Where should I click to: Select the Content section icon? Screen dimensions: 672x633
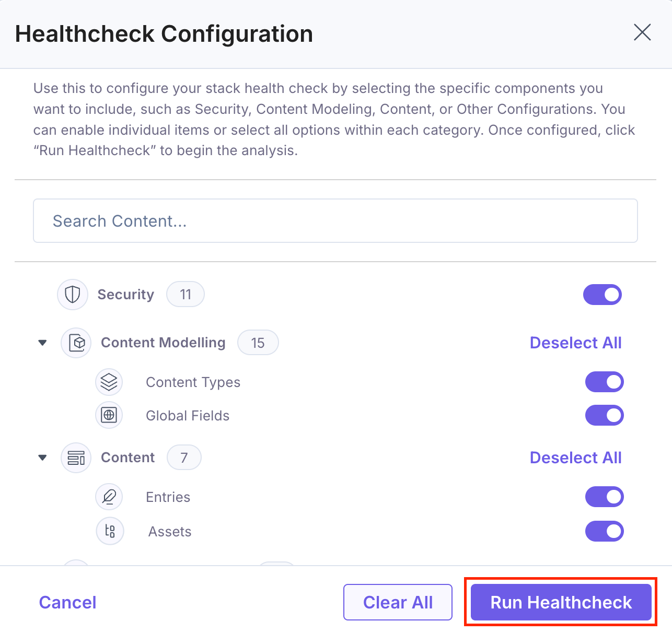click(x=76, y=458)
